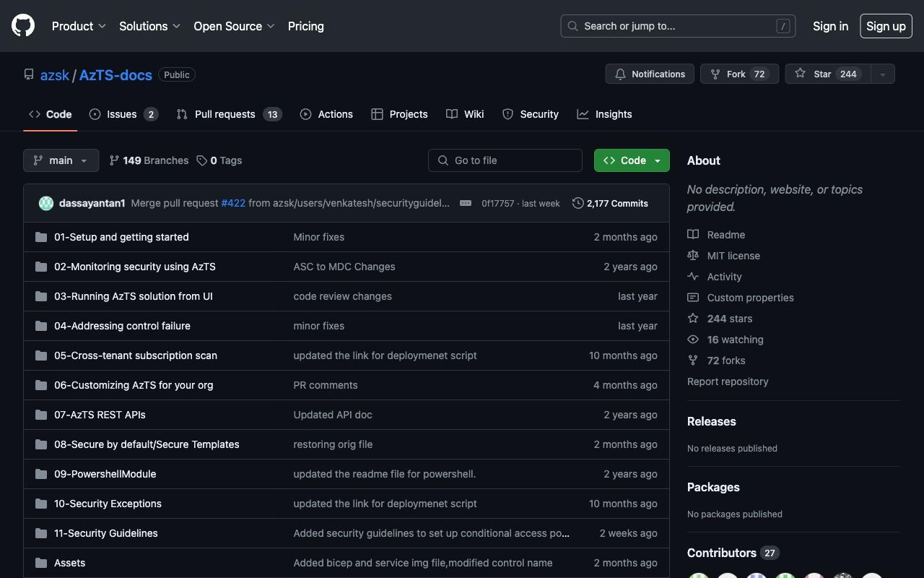This screenshot has width=924, height=578.
Task: Click the Go to file input
Action: click(505, 160)
